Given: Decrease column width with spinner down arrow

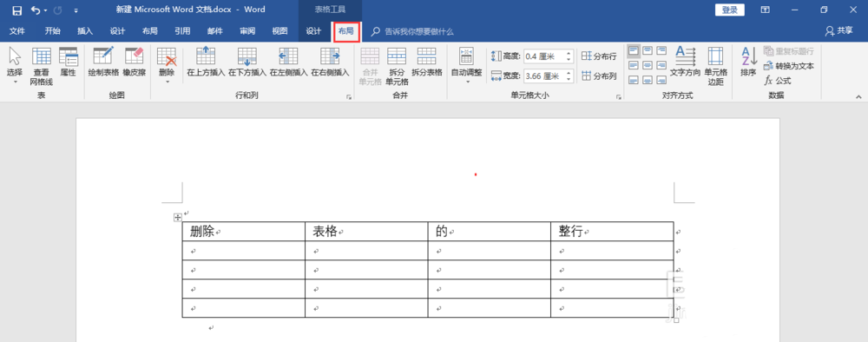Looking at the screenshot, I should click(569, 79).
